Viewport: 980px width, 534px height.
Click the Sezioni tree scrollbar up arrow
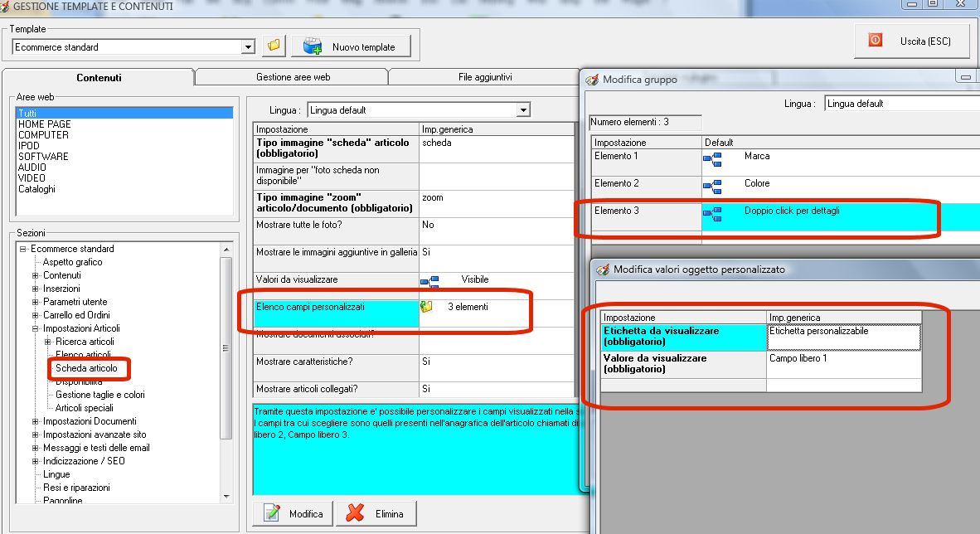click(226, 249)
